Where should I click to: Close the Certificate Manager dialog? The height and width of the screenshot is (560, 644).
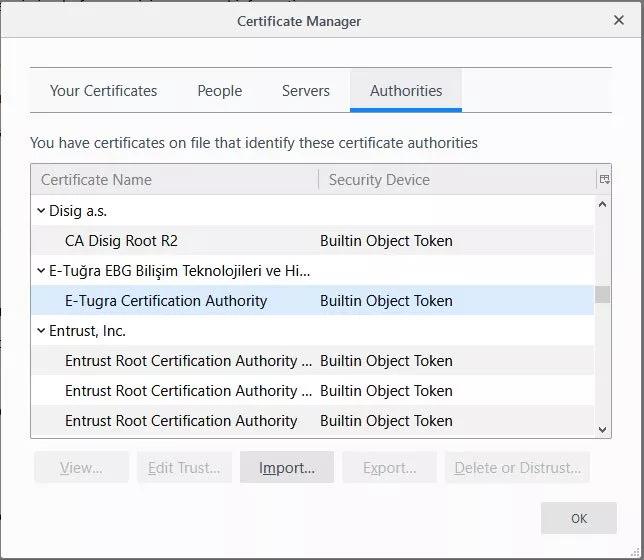tap(618, 20)
